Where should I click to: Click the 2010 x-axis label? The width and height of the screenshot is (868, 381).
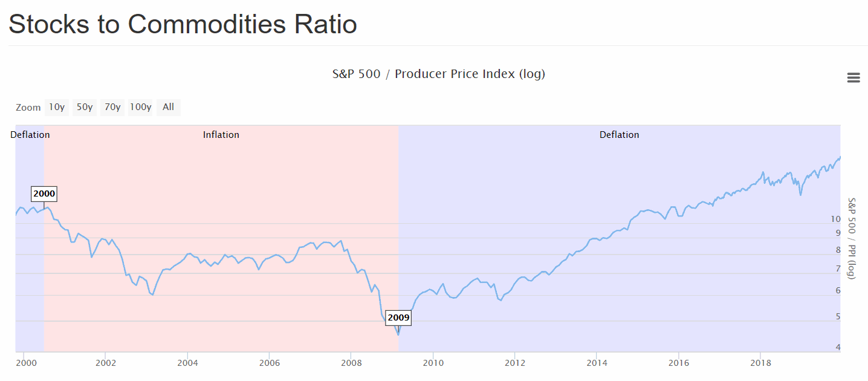433,363
